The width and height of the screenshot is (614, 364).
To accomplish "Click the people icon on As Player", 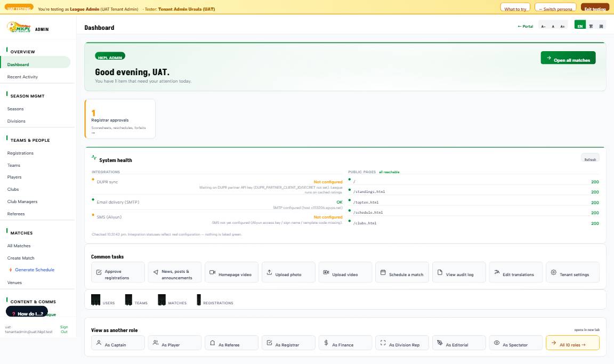I will point(156,343).
